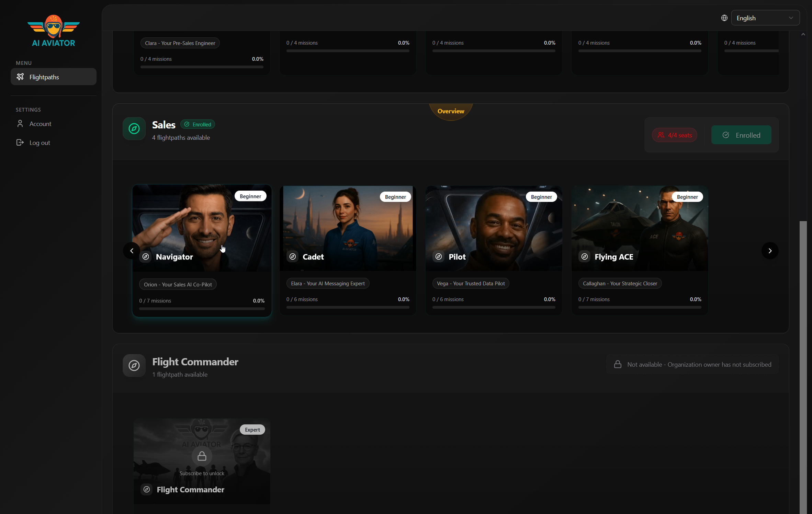This screenshot has width=812, height=514.
Task: Open the Overview tab
Action: 451,111
